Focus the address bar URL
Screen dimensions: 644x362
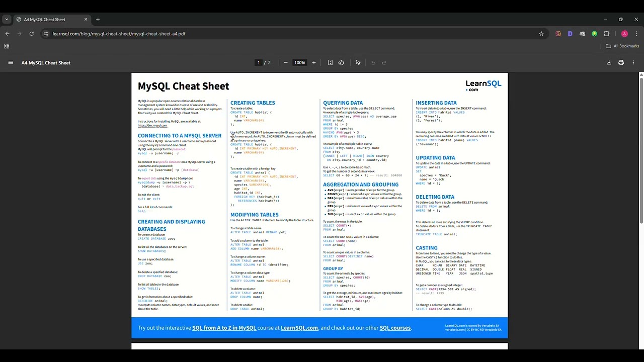[x=119, y=34]
